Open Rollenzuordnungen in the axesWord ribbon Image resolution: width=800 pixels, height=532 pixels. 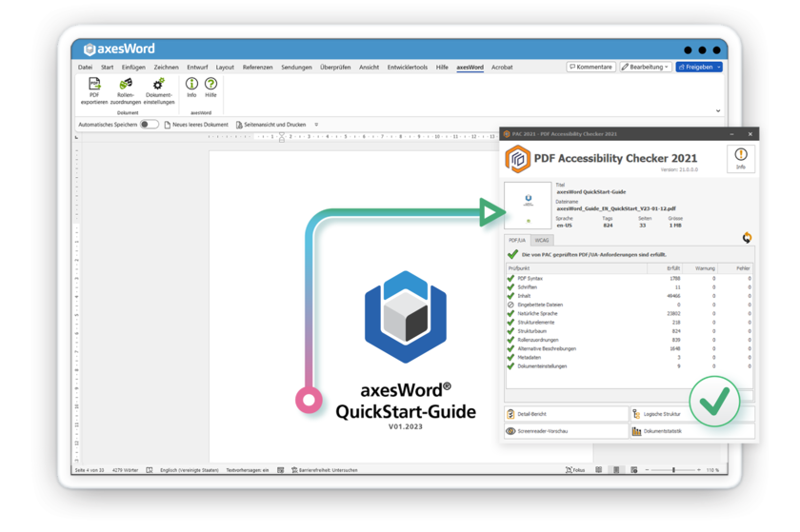(x=126, y=90)
